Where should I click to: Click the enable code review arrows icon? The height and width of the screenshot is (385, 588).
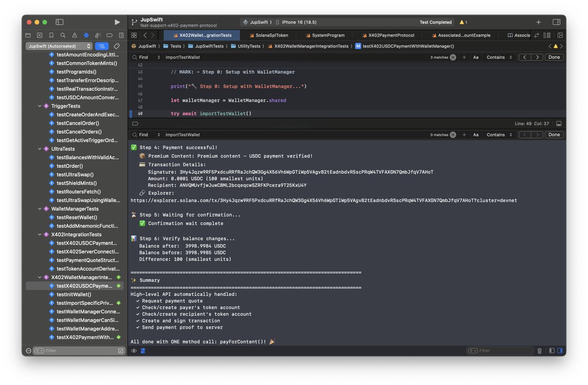537,35
